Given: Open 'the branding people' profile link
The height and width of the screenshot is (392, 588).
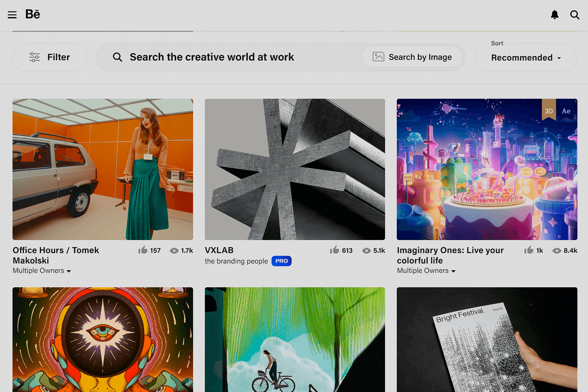Looking at the screenshot, I should [x=236, y=261].
